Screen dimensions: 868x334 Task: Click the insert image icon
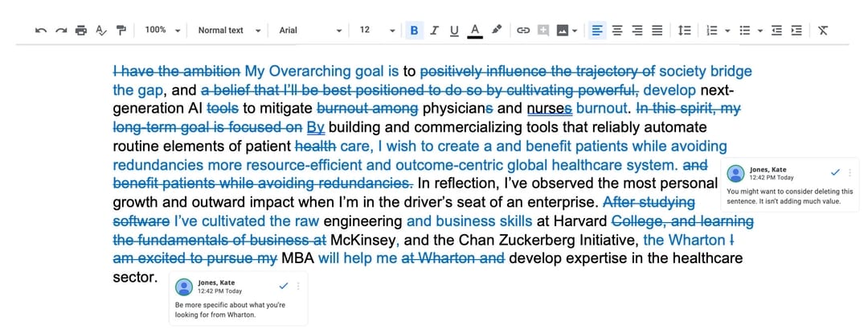[x=563, y=31]
